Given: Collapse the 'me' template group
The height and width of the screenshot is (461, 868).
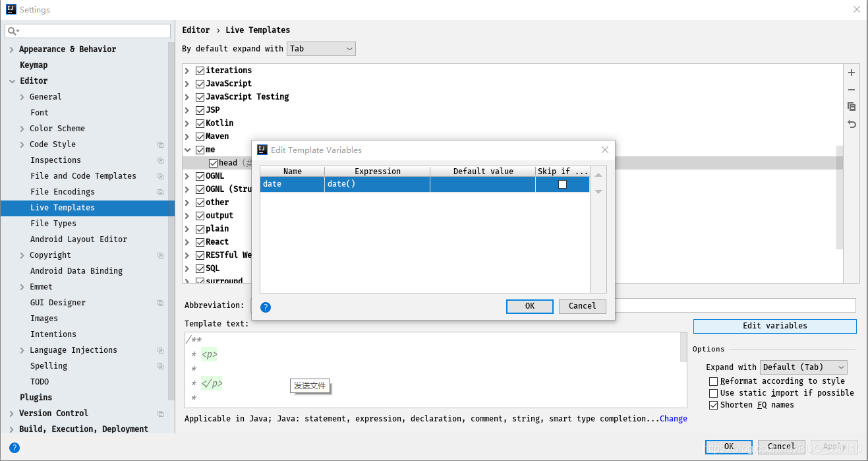Looking at the screenshot, I should coord(187,149).
